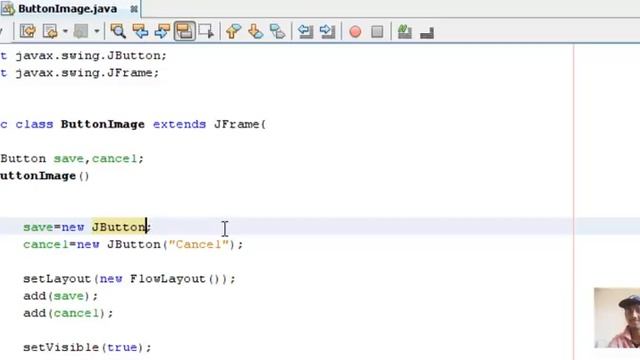Start macro recording red button
The image size is (640, 360).
tap(355, 31)
